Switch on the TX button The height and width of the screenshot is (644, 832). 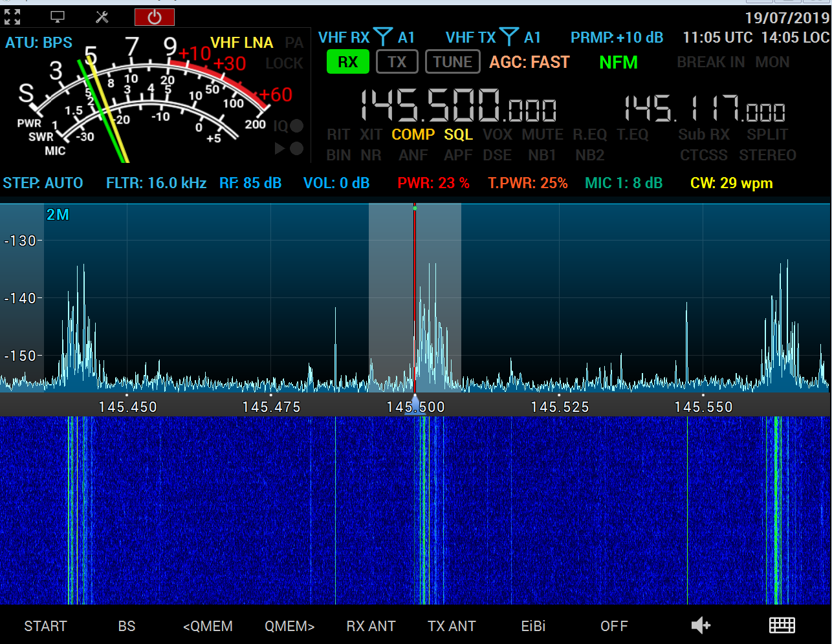coord(397,62)
